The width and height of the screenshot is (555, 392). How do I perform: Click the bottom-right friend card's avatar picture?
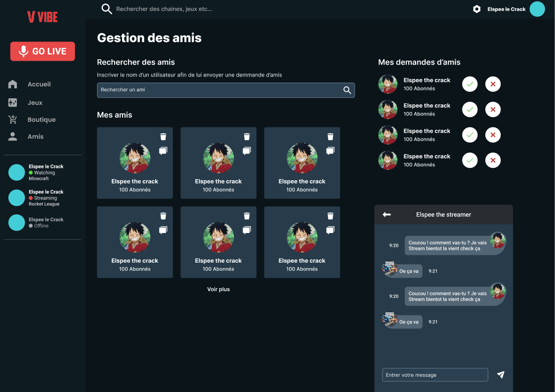(x=302, y=237)
